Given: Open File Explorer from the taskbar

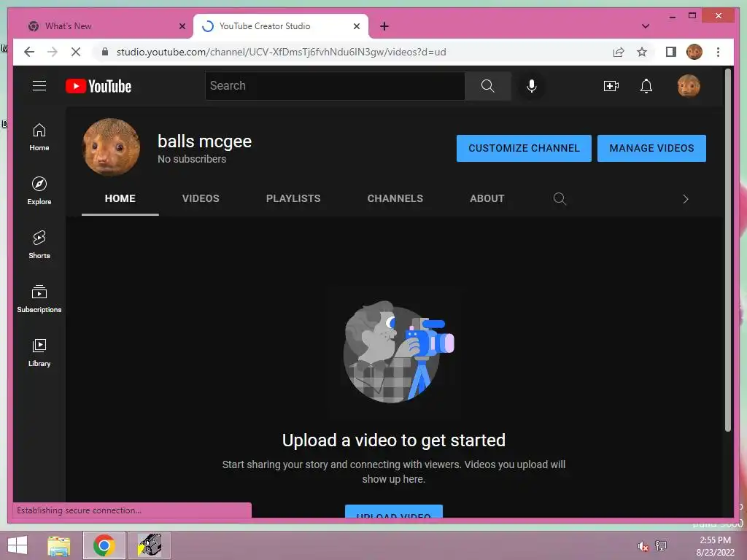Looking at the screenshot, I should tap(59, 545).
